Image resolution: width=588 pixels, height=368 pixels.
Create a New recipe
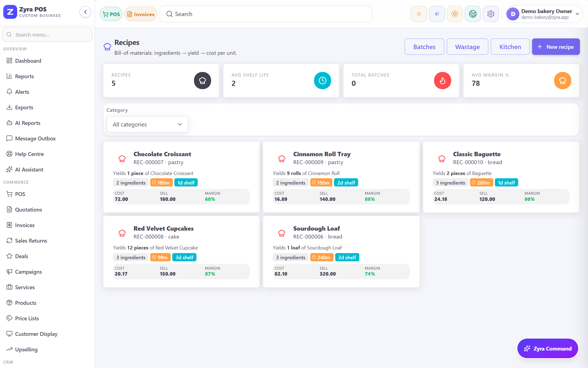click(556, 47)
